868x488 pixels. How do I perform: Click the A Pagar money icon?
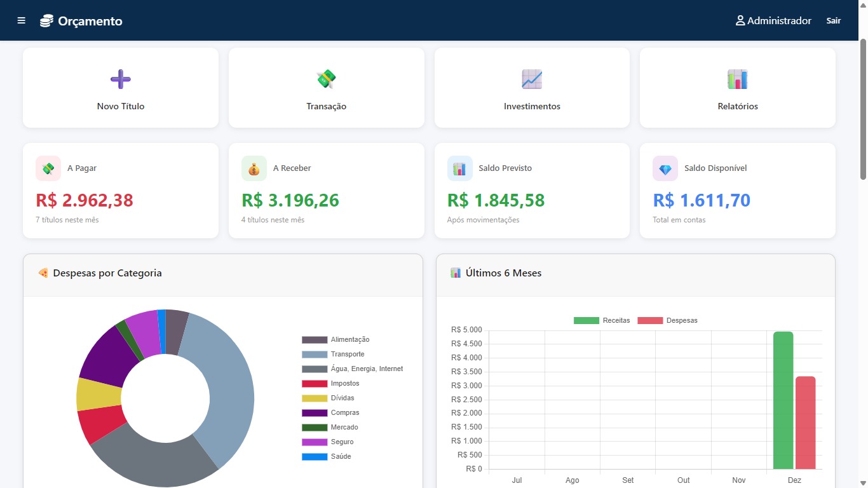click(48, 168)
